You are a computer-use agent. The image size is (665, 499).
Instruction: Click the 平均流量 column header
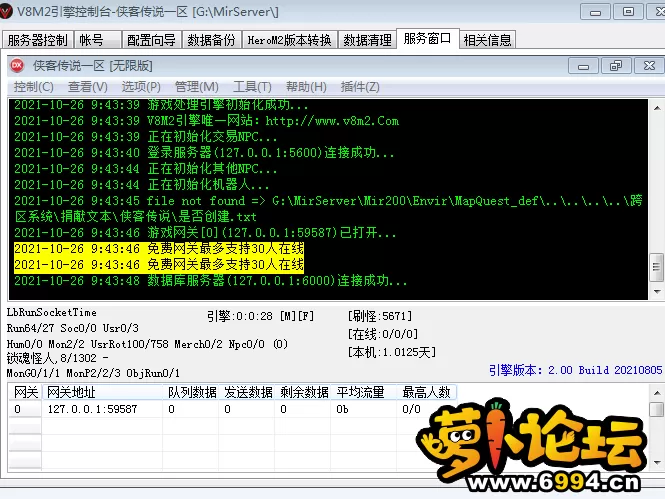363,392
